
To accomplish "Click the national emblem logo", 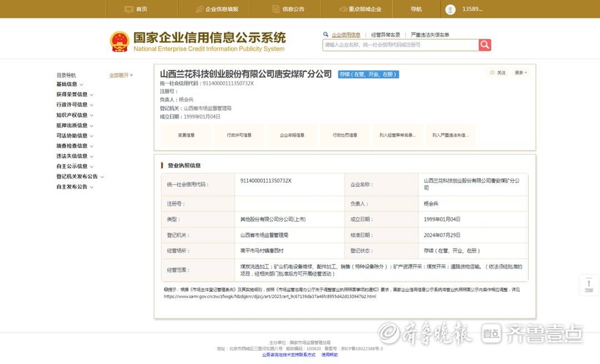I will point(120,42).
